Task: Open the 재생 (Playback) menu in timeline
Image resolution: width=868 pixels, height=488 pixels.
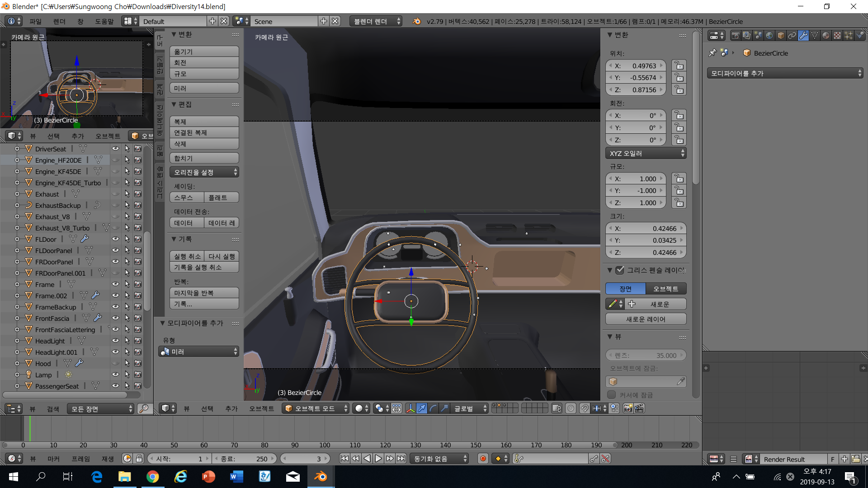Action: click(x=108, y=459)
